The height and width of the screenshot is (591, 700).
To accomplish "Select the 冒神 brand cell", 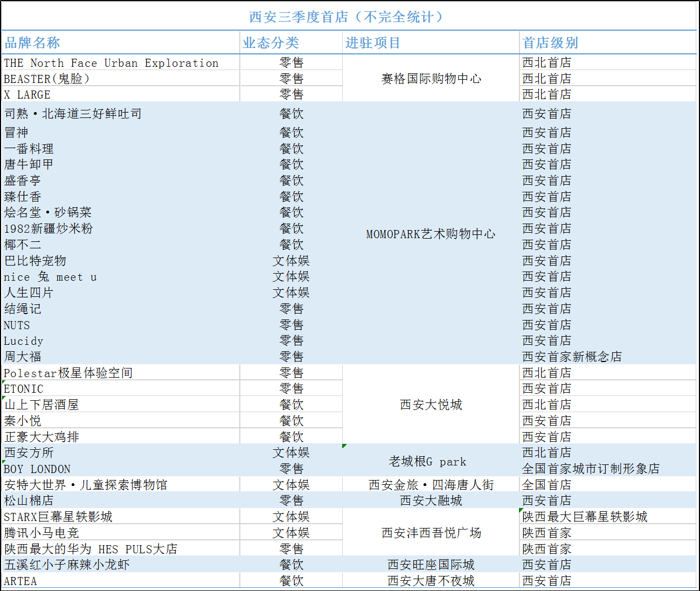I will (121, 133).
